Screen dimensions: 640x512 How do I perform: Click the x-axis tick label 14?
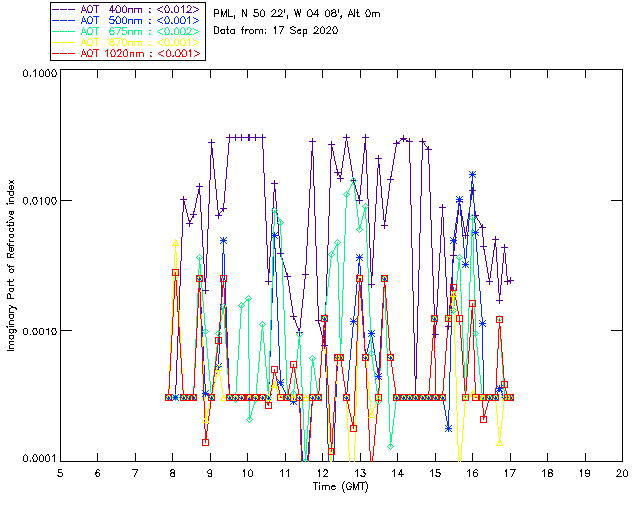tap(398, 473)
